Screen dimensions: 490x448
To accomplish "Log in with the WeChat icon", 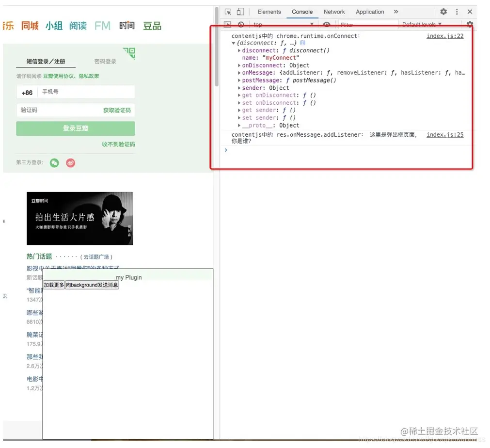I will tap(54, 163).
